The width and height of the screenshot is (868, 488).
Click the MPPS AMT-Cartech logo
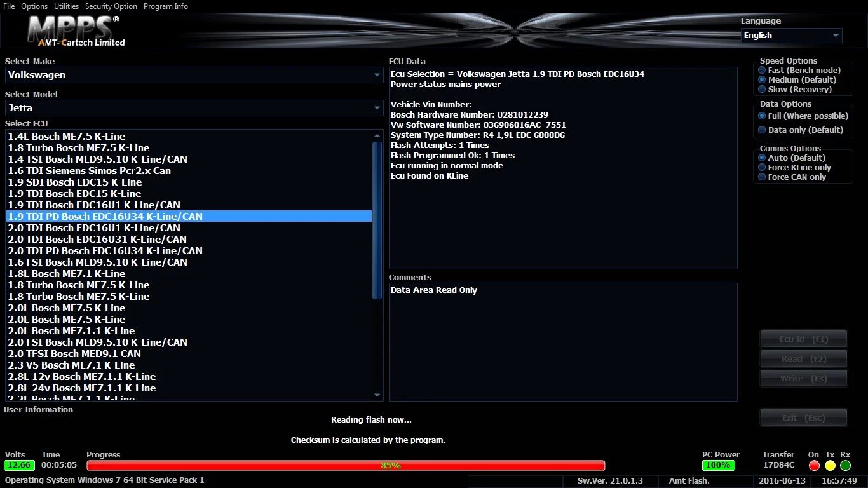click(75, 30)
